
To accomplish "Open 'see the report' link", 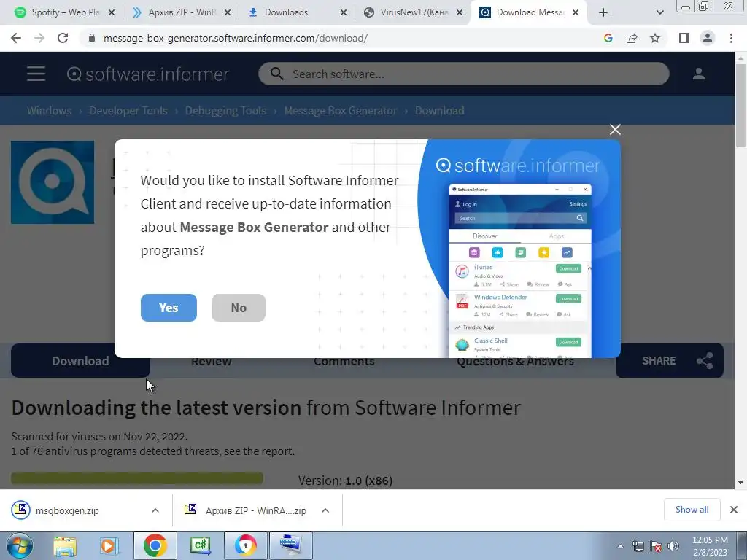I will point(258,451).
